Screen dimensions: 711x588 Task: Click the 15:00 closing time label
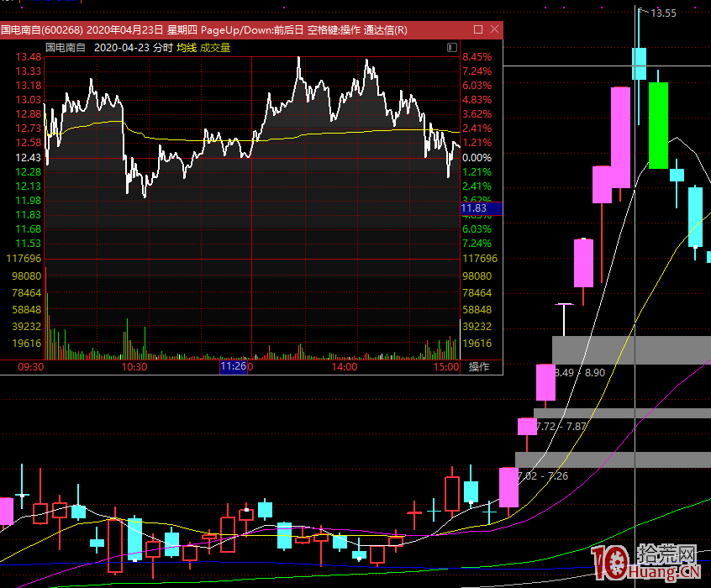(446, 367)
